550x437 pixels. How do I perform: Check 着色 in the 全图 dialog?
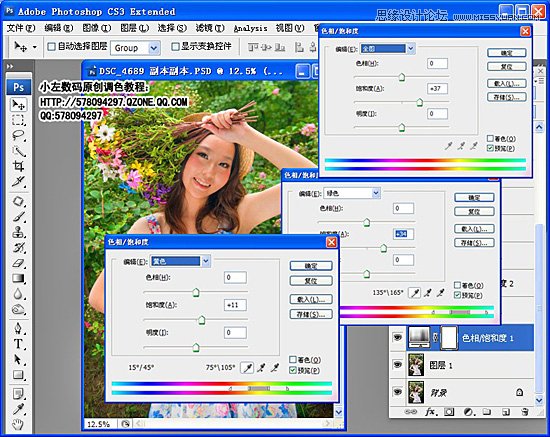click(490, 139)
